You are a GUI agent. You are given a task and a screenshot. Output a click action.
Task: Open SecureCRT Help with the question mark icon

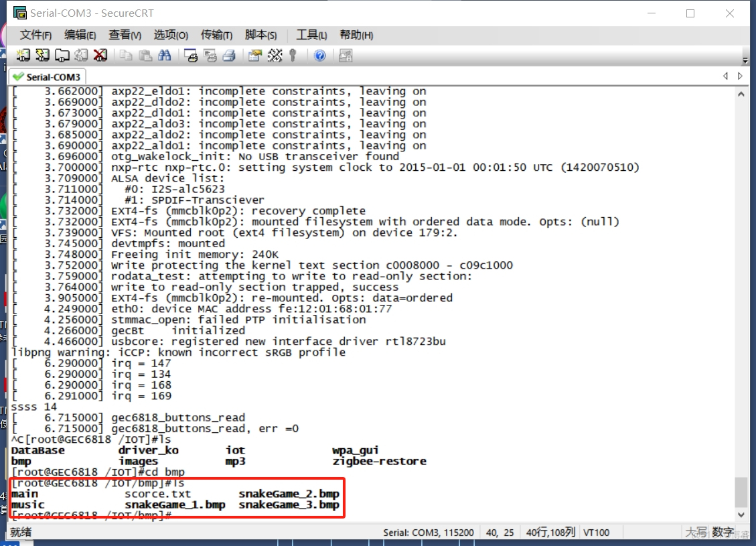click(321, 55)
